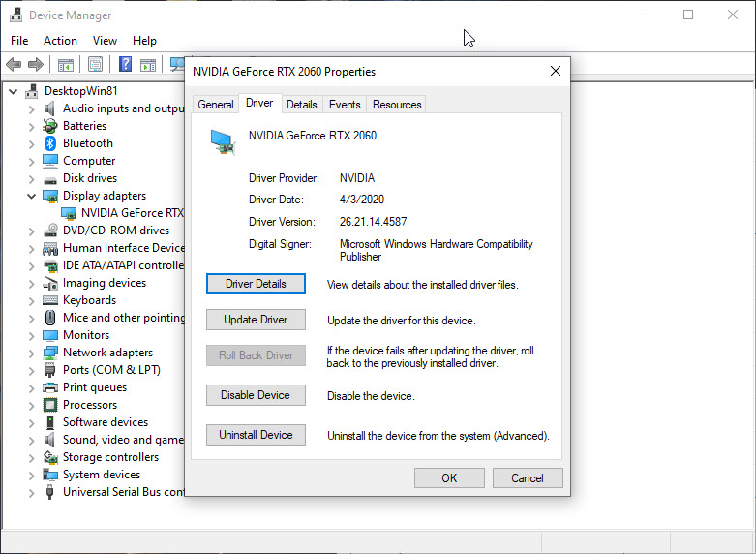Switch to the General tab
The height and width of the screenshot is (554, 756).
pos(216,105)
